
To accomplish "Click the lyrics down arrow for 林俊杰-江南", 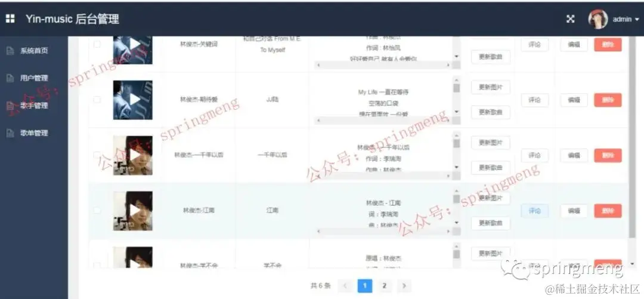I will (x=456, y=223).
